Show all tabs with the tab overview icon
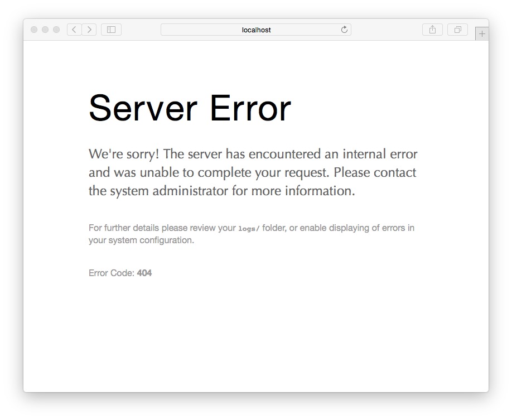This screenshot has height=420, width=512. pos(457,30)
